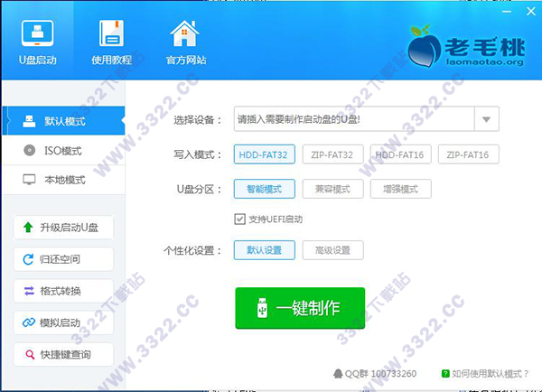Toggle the 支持UEFI启动 checkbox

pyautogui.click(x=240, y=219)
